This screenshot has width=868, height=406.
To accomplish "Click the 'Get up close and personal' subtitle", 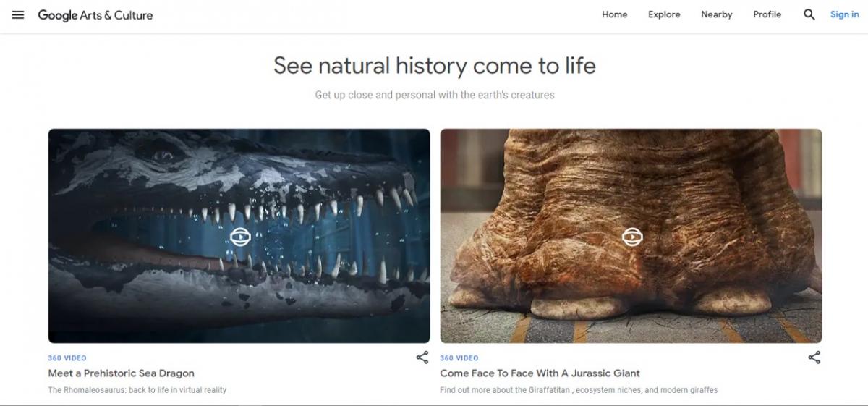I will coord(435,95).
